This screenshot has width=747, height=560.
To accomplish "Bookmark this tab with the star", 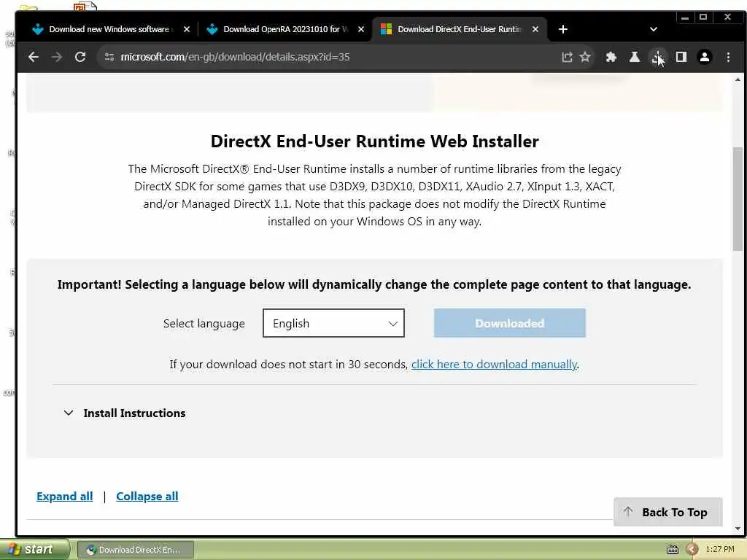I will pos(585,57).
